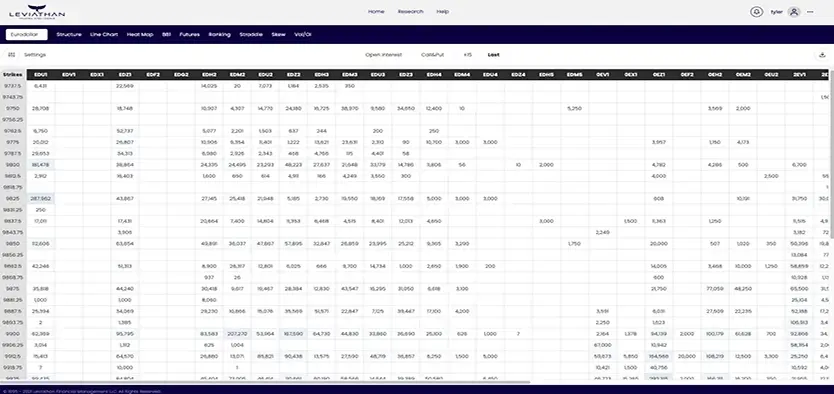
Task: Switch to the Straddle tab
Action: 251,35
